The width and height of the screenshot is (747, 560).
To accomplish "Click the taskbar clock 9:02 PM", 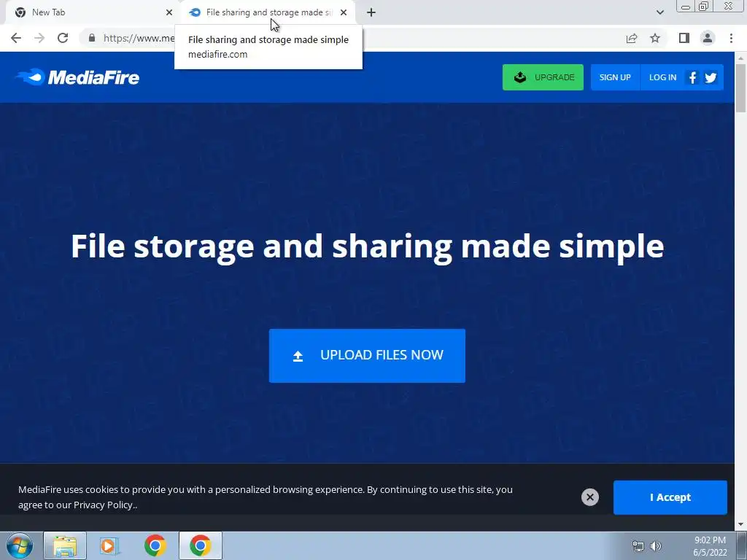I will 710,540.
